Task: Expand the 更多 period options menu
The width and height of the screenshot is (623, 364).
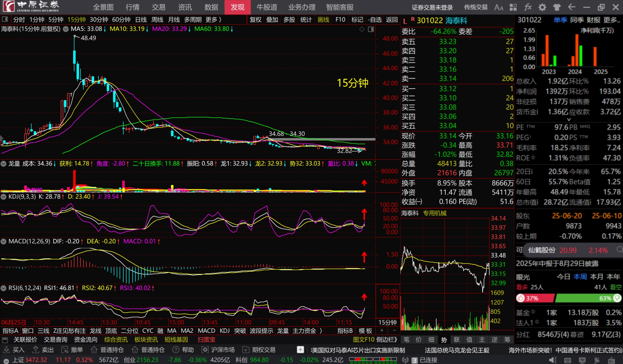Action: coord(213,20)
